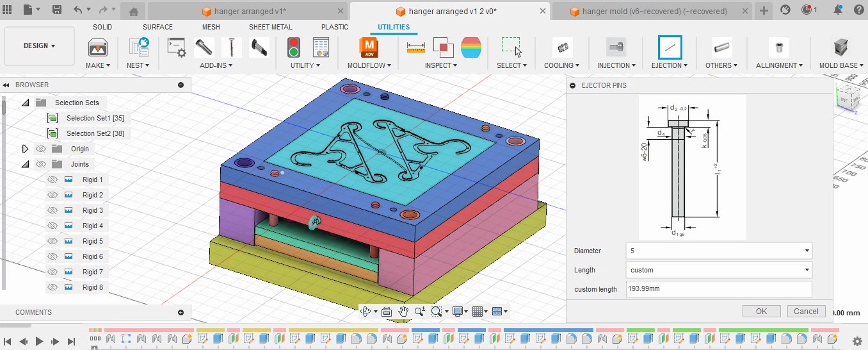Image resolution: width=868 pixels, height=350 pixels.
Task: Click the traffic light utility icon
Action: point(293,47)
